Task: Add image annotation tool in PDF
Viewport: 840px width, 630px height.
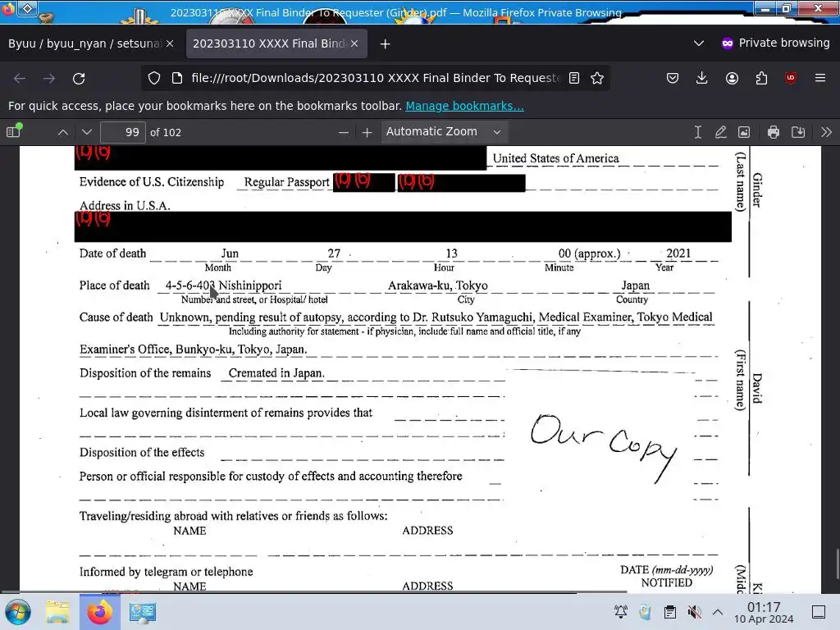Action: click(x=744, y=132)
